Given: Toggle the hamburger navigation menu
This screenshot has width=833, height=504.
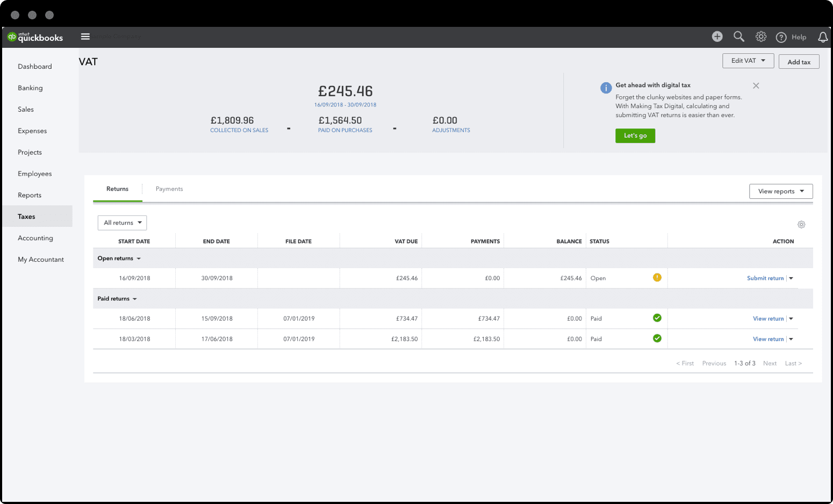Looking at the screenshot, I should click(x=85, y=37).
